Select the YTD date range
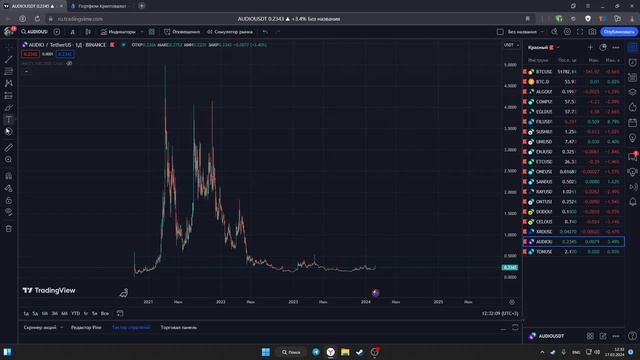 click(76, 313)
